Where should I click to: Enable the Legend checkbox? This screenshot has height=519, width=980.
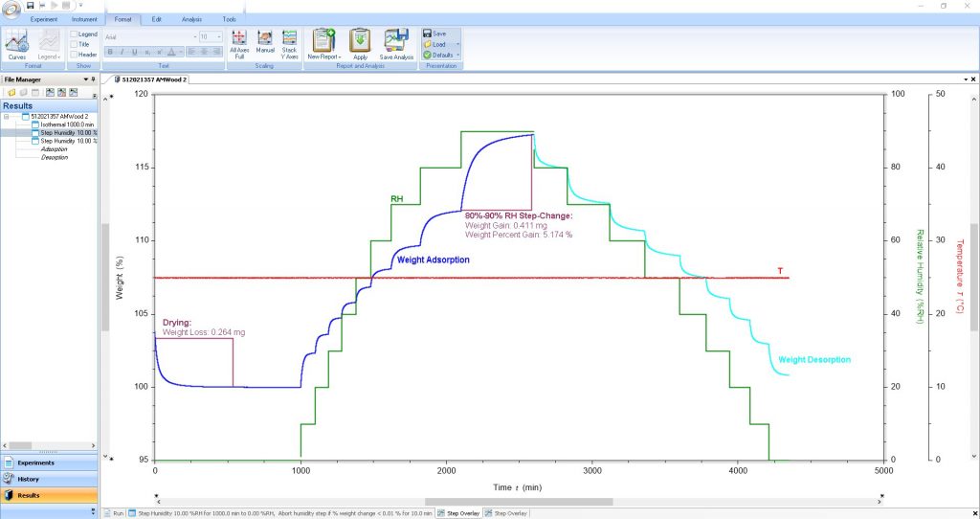(74, 34)
